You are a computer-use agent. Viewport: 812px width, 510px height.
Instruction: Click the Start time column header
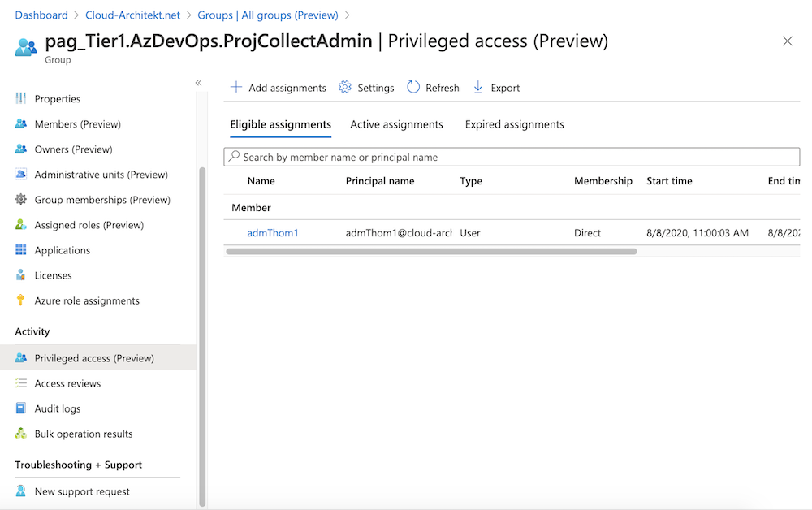pos(669,181)
